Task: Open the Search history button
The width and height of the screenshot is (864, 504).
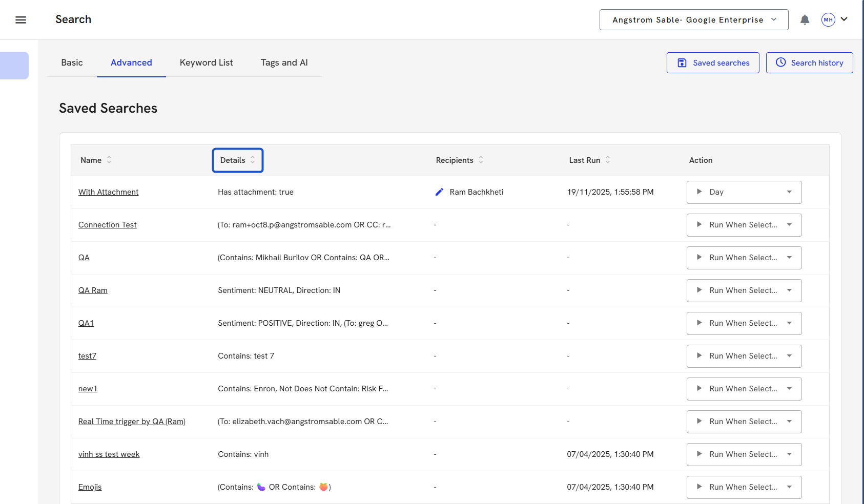Action: (x=809, y=63)
